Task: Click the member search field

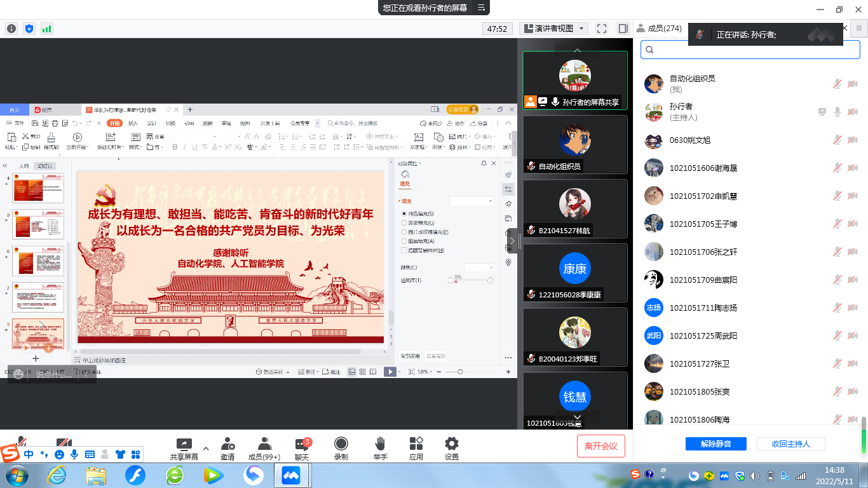Action: coord(753,50)
